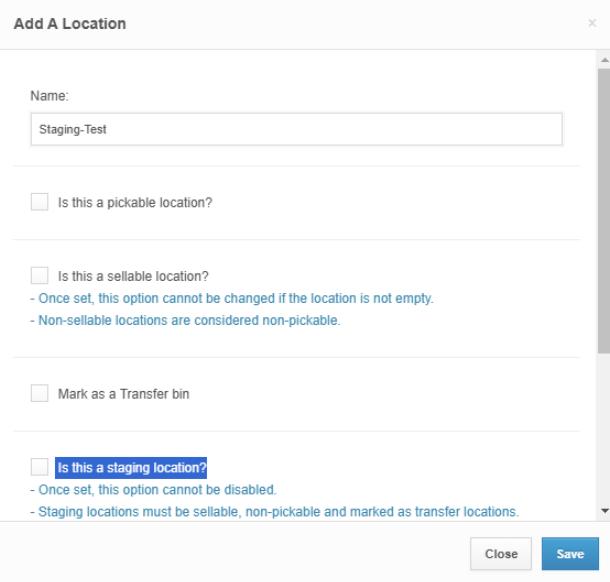Click the scrollbar up arrow
The width and height of the screenshot is (610, 582).
(x=603, y=60)
